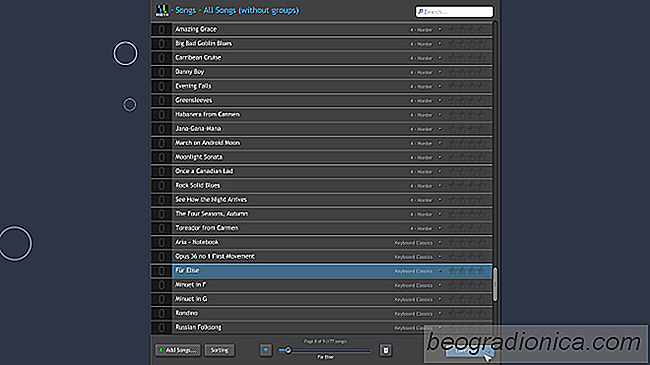Click the blue square button left of page slider

pyautogui.click(x=266, y=350)
